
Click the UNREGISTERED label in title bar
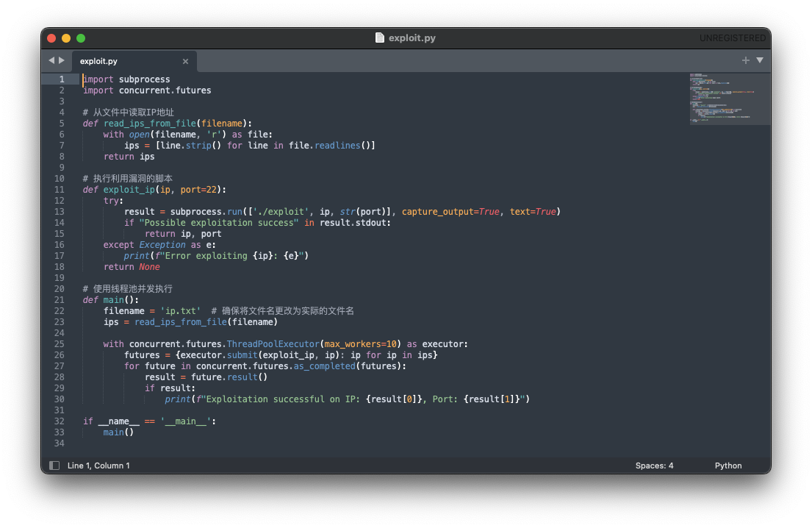732,38
